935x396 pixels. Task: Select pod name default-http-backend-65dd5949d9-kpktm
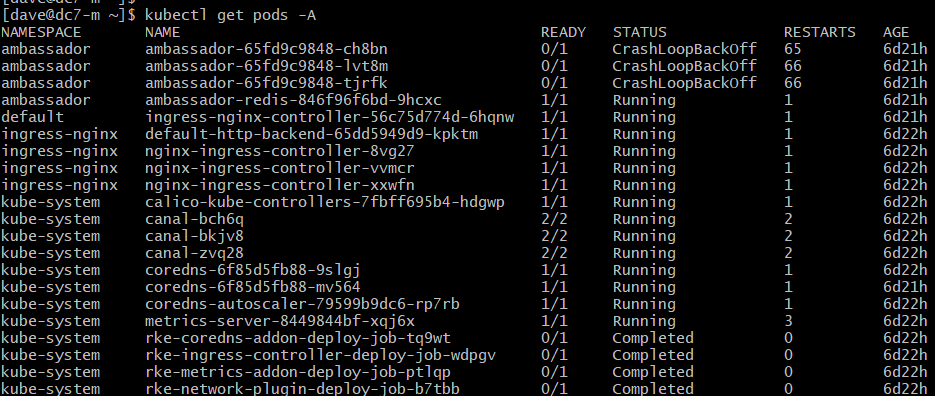tap(311, 134)
